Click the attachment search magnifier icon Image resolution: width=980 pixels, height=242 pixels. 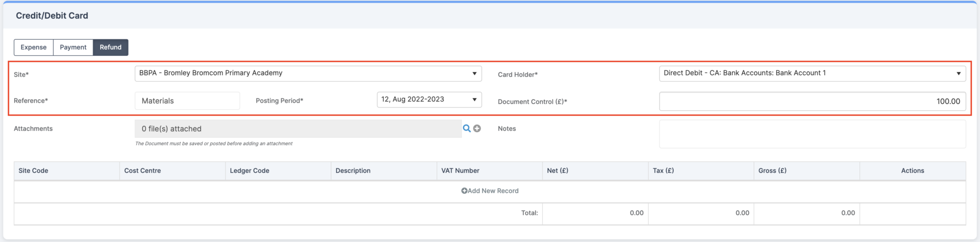[x=466, y=129]
